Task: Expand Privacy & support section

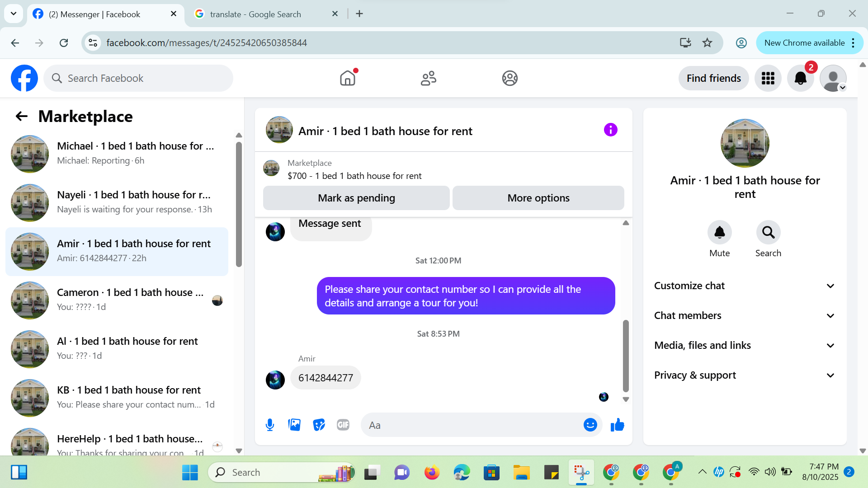Action: (745, 375)
